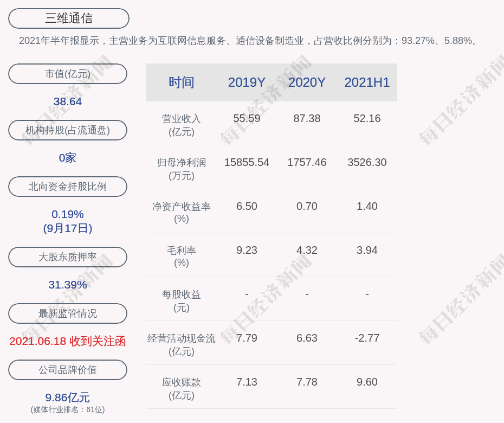This screenshot has width=504, height=423.
Task: Select the 2019Y column header
Action: [x=247, y=82]
